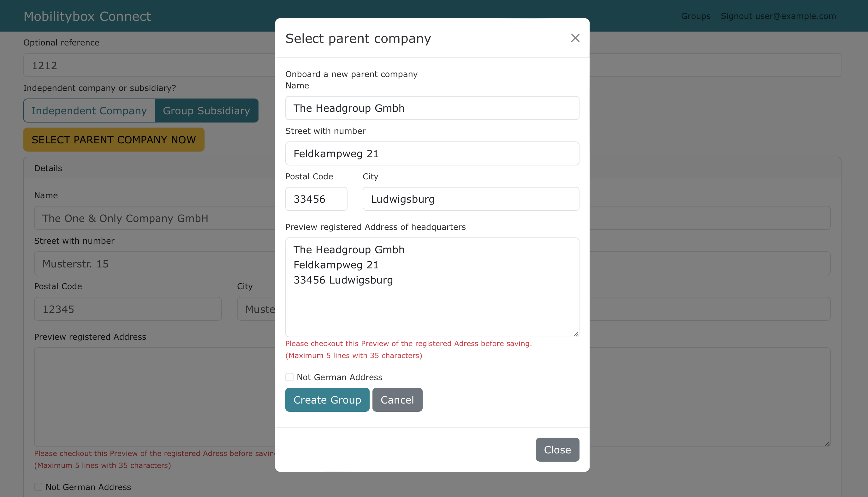Open Mobilitybox Connect home link
Screen dimensions: 868x497
pos(87,16)
